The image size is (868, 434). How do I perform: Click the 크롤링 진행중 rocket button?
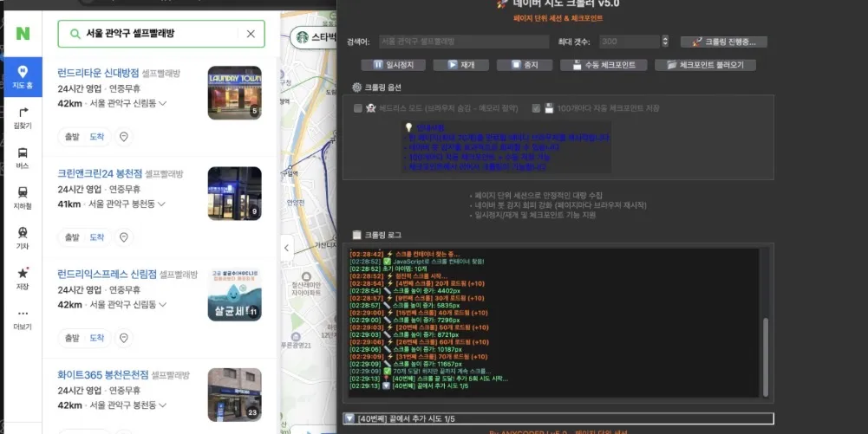coord(724,42)
